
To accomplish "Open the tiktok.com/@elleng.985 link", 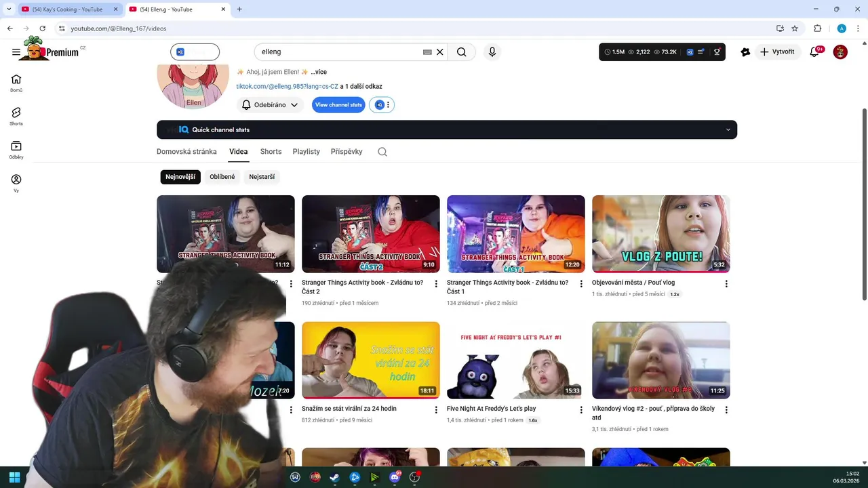I will coord(287,87).
